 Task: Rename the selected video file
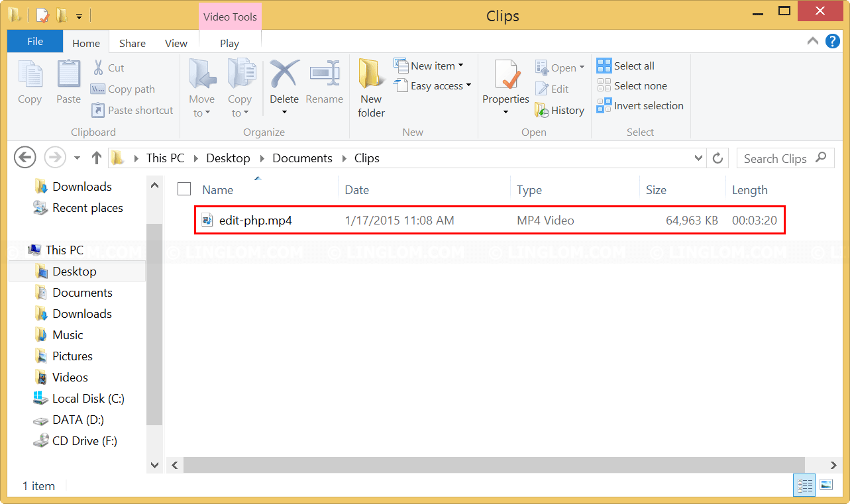(324, 83)
